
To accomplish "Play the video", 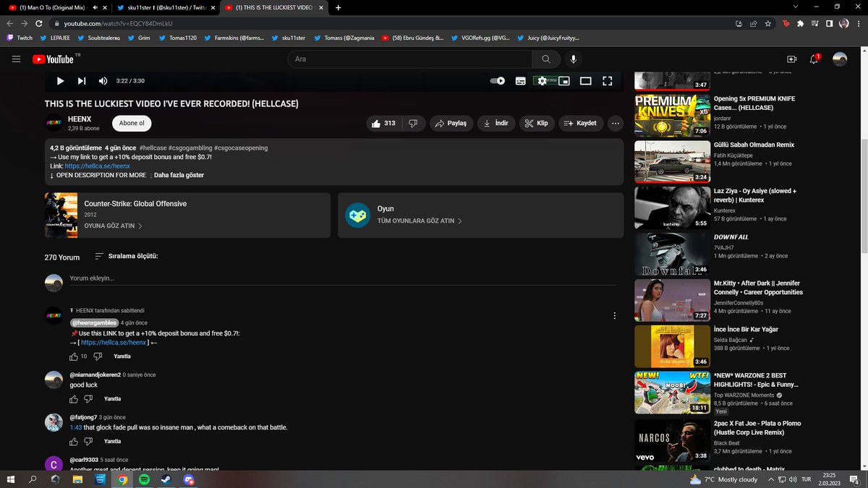I will tap(60, 81).
